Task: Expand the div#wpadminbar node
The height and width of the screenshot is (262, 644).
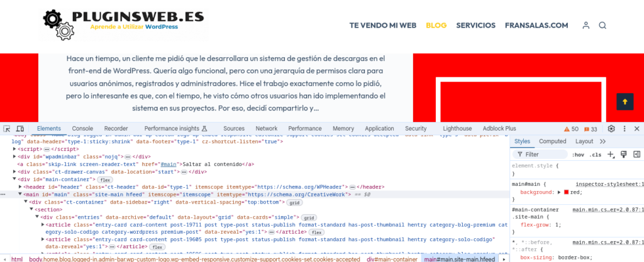Action: (15, 156)
